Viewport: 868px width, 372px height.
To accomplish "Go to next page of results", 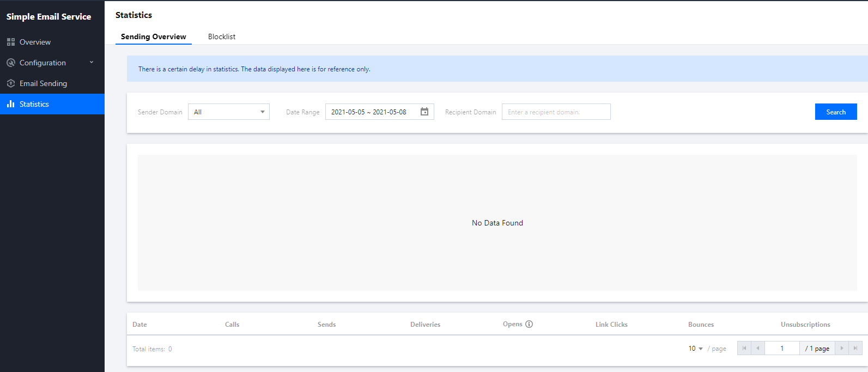I will point(842,348).
